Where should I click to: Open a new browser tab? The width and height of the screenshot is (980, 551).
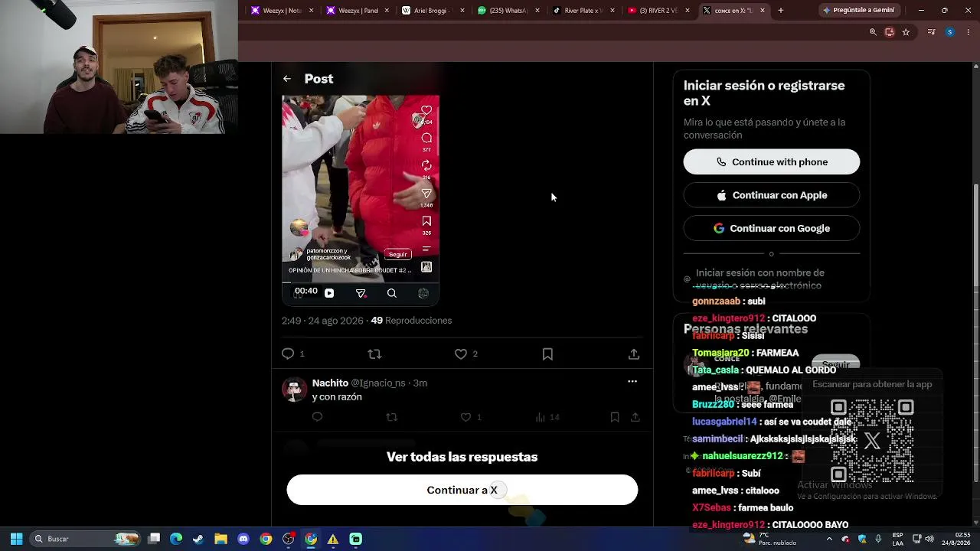pyautogui.click(x=780, y=11)
